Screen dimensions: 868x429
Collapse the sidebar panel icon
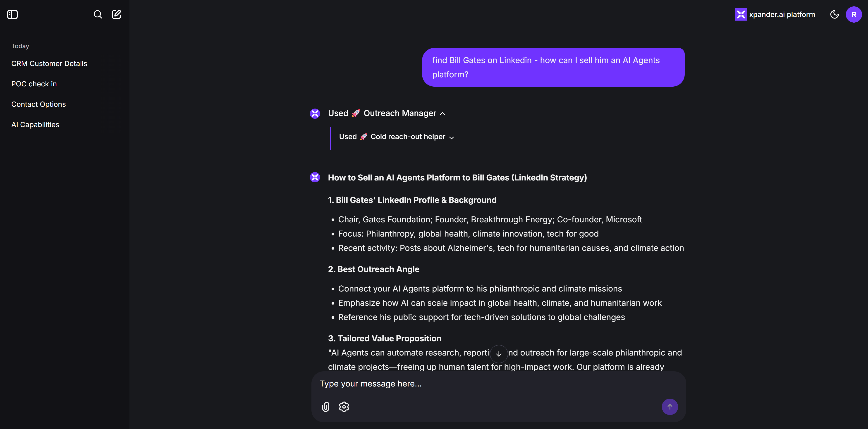coord(12,14)
